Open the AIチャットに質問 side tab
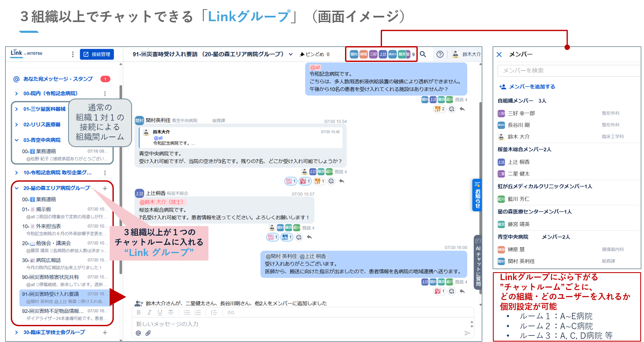This screenshot has height=342, width=644. (478, 263)
